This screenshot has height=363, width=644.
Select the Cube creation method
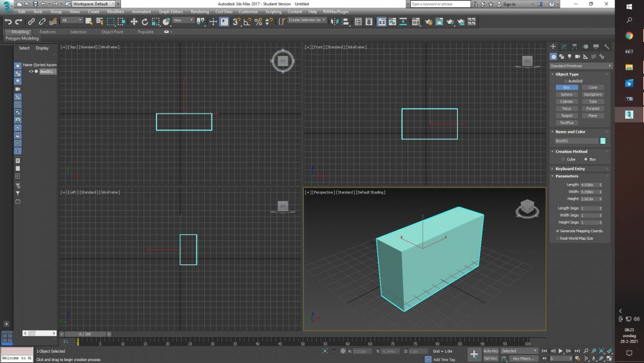tap(564, 159)
